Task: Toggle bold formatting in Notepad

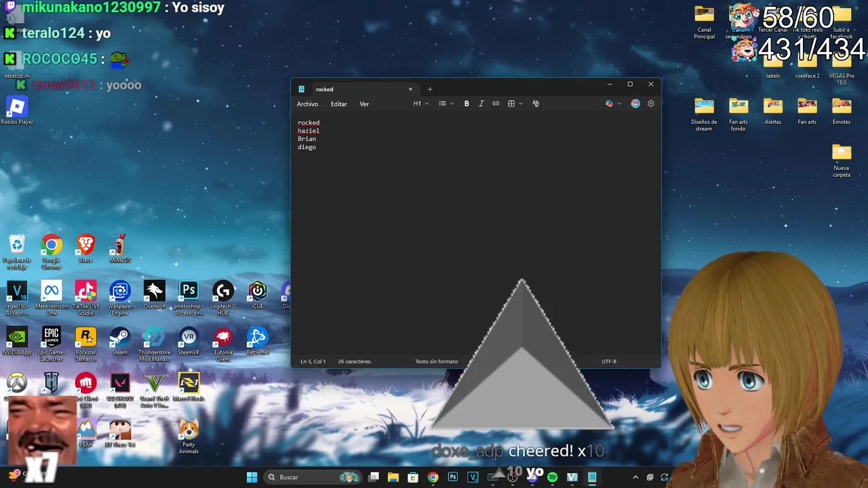Action: click(x=467, y=104)
